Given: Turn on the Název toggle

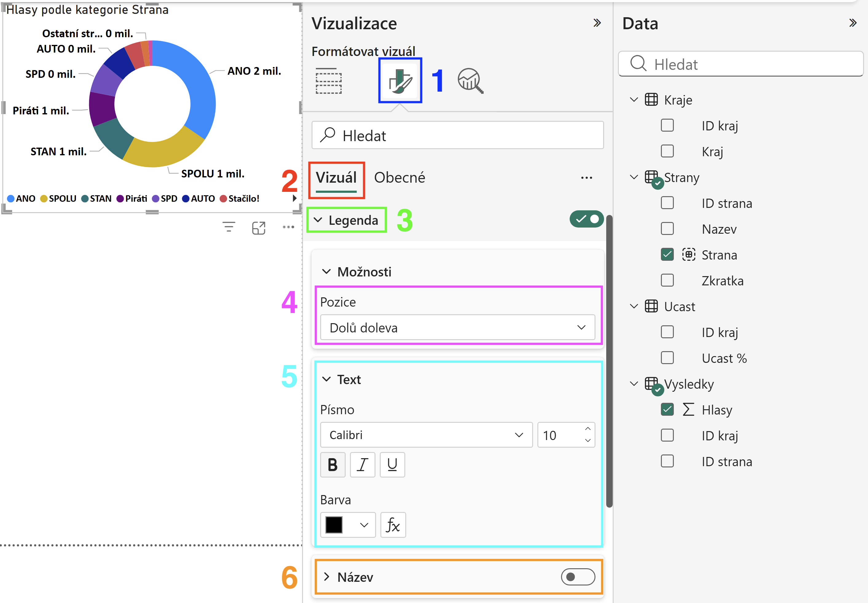Looking at the screenshot, I should [x=578, y=577].
